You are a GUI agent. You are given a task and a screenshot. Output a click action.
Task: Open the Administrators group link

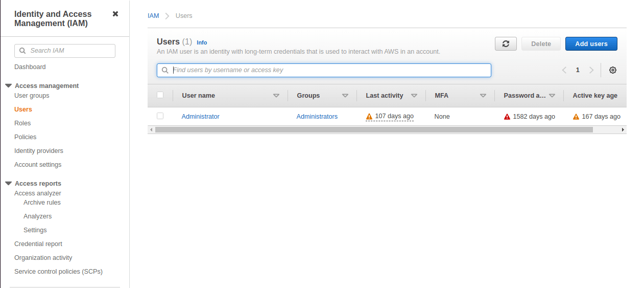[x=317, y=117]
